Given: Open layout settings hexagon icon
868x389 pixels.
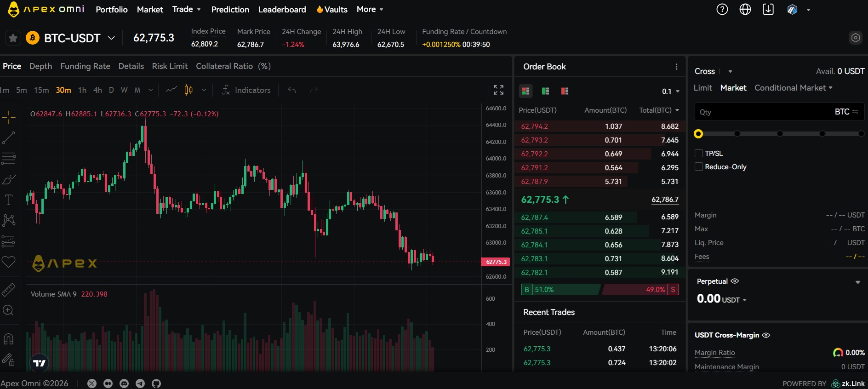Looking at the screenshot, I should click(x=856, y=38).
